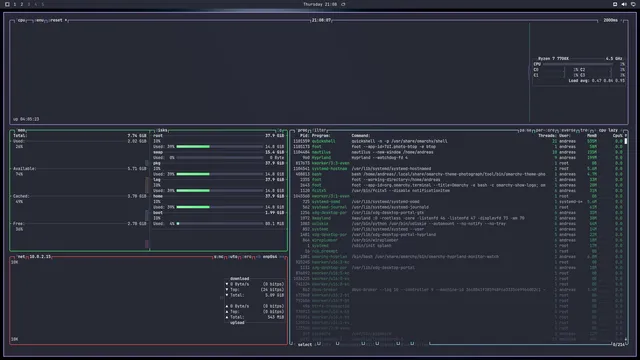Select the Hyprland process row
The width and height of the screenshot is (640, 360).
457,158
